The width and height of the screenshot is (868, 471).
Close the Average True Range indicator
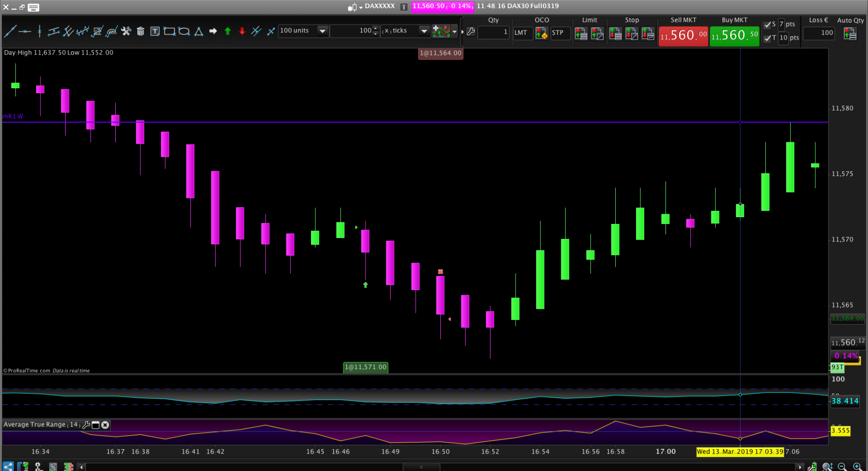point(105,425)
